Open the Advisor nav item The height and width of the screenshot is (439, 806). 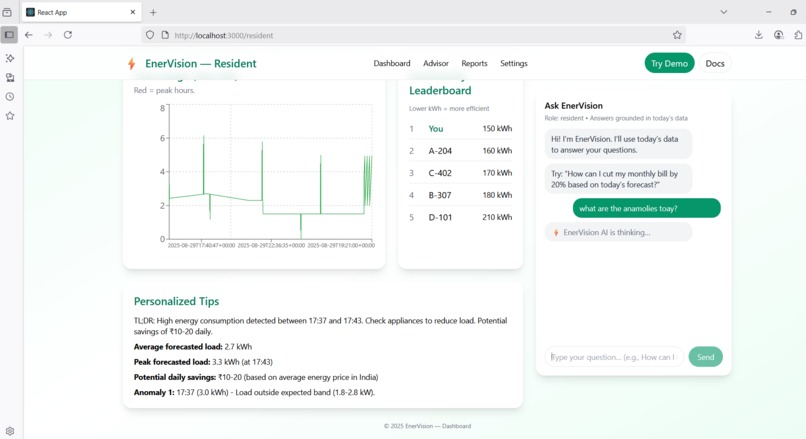[436, 63]
